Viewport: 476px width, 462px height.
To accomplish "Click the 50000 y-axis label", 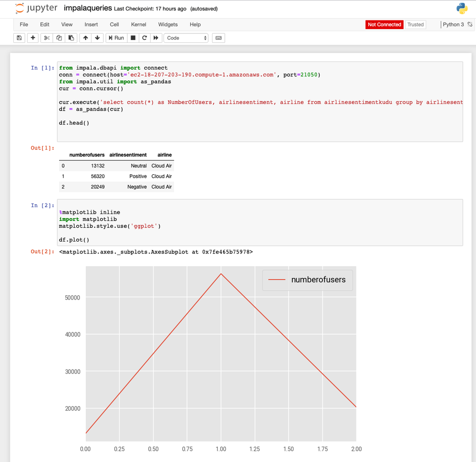I will click(72, 298).
